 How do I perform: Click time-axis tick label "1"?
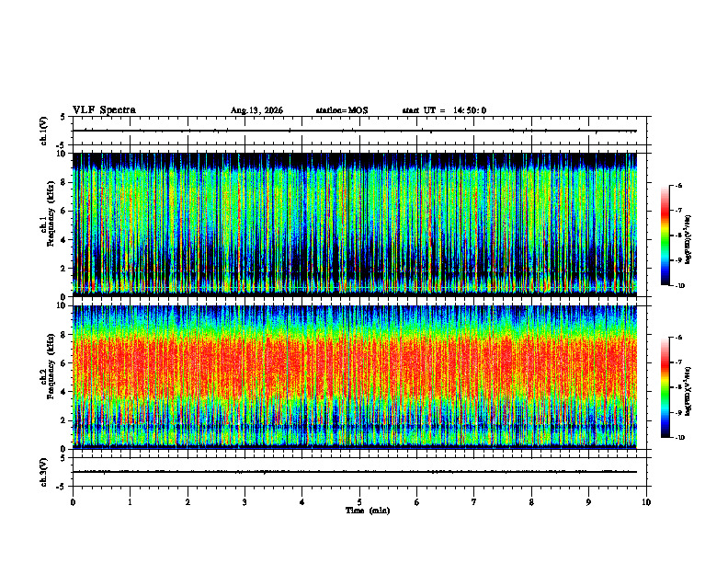coord(130,502)
